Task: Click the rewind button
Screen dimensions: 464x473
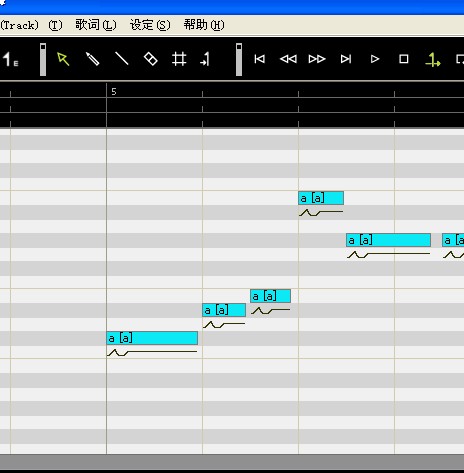Action: click(288, 59)
